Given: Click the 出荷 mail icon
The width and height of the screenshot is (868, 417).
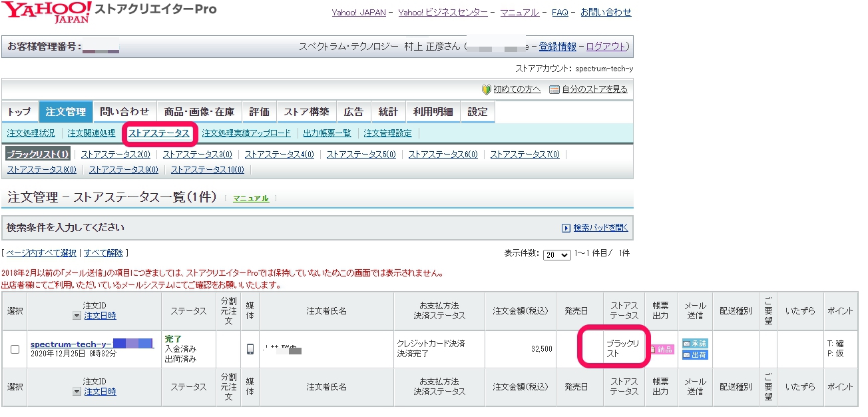Looking at the screenshot, I should coord(695,354).
